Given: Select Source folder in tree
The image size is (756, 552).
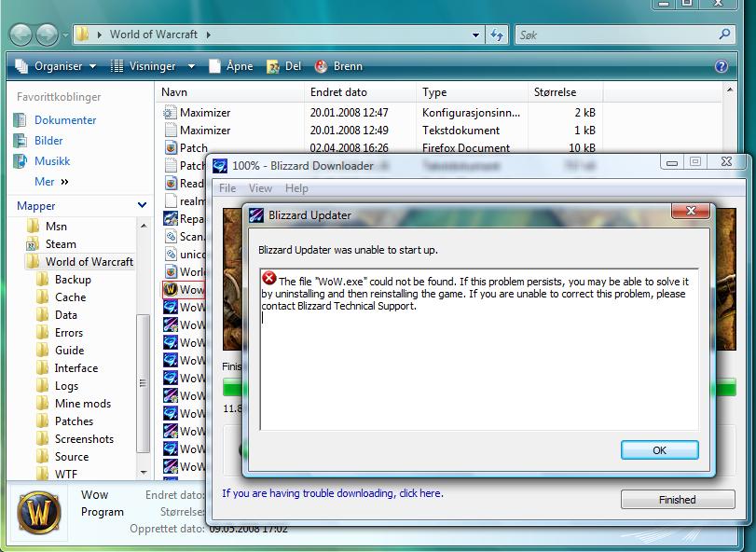Looking at the screenshot, I should [x=72, y=457].
